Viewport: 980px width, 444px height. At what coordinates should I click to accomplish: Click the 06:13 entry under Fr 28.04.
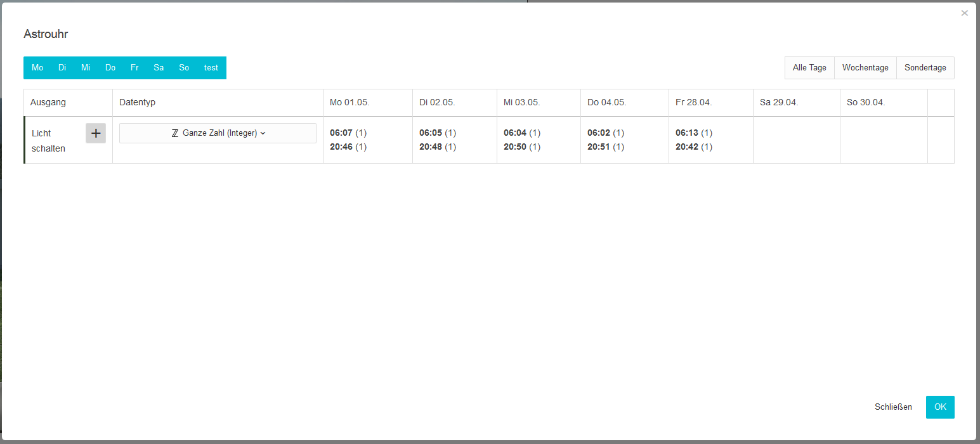pyautogui.click(x=687, y=133)
